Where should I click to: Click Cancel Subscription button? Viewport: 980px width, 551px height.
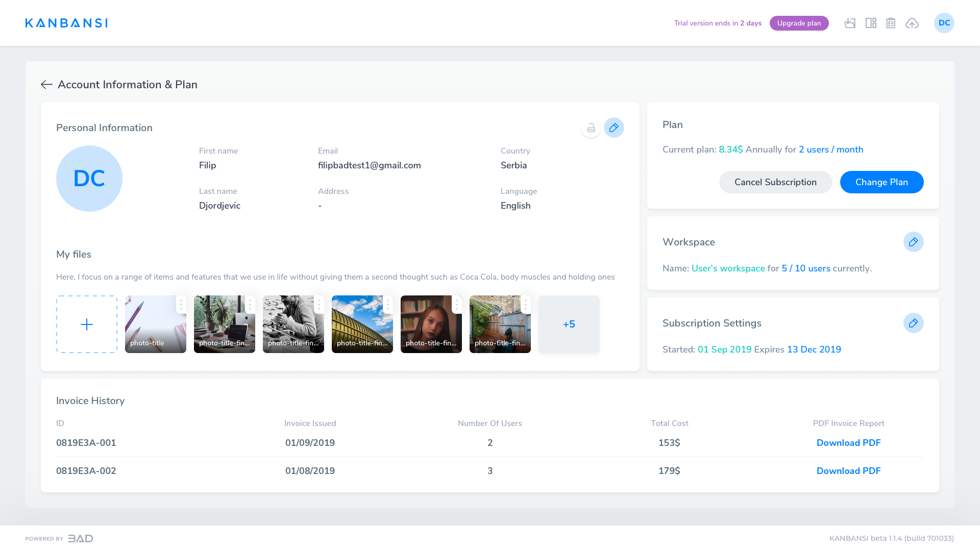point(775,182)
